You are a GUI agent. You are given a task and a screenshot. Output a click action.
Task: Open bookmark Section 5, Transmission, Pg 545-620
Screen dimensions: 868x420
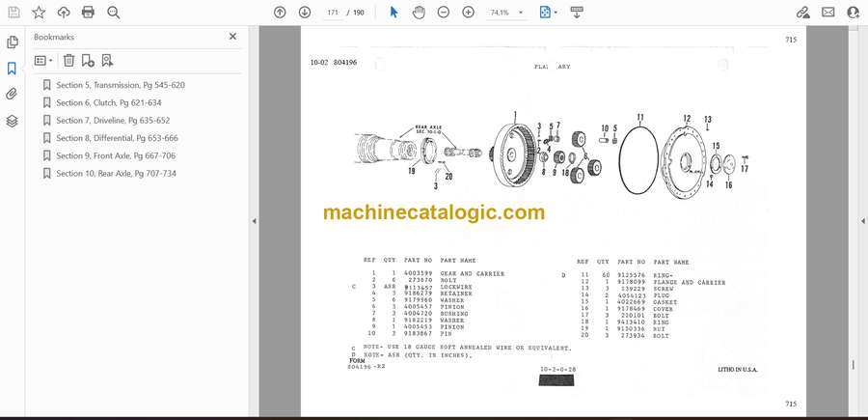(x=121, y=85)
